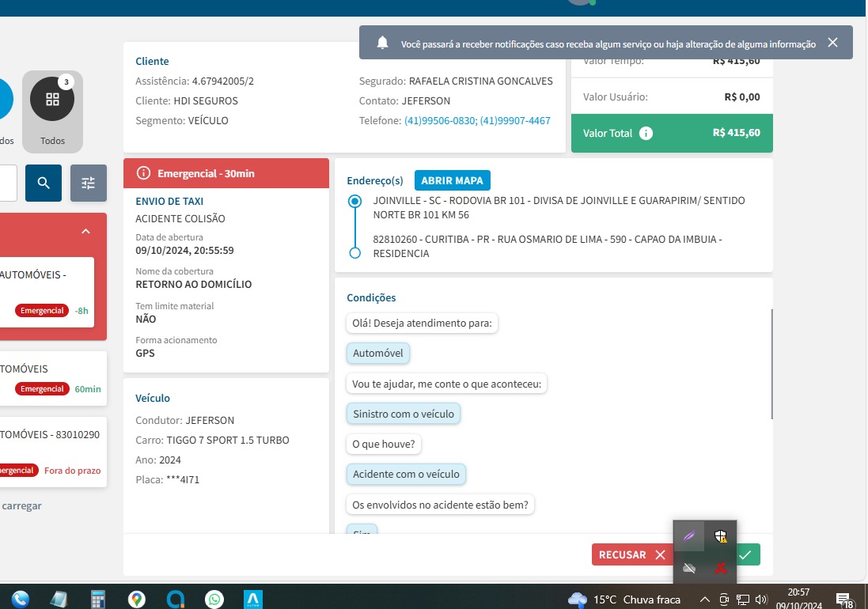Open the card marked Fora do prazo
868x609 pixels.
[53, 452]
